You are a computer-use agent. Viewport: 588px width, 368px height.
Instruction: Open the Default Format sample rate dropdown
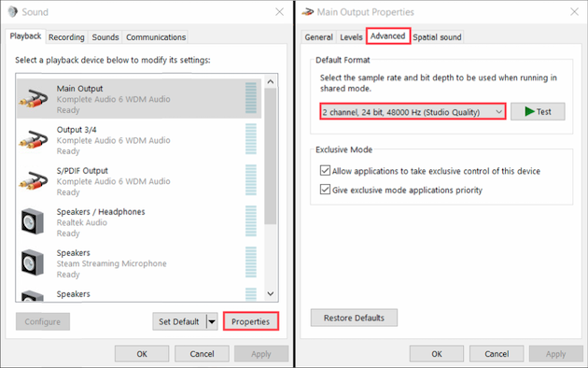click(x=413, y=112)
